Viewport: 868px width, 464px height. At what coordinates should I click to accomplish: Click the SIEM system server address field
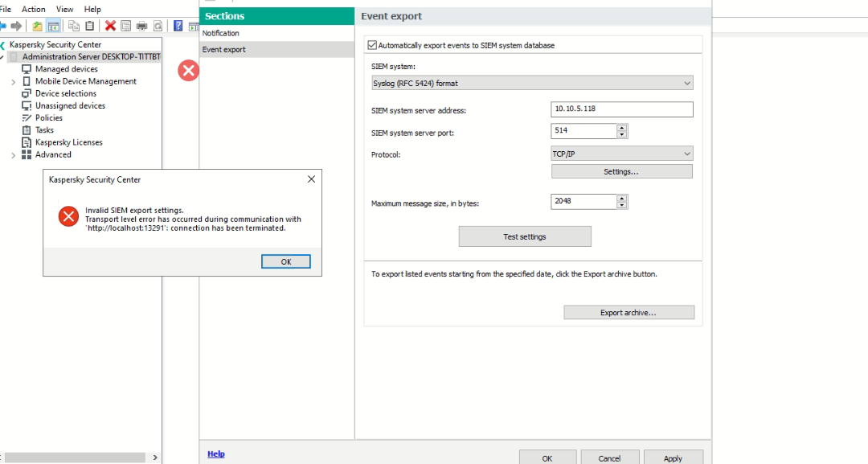[x=621, y=109]
